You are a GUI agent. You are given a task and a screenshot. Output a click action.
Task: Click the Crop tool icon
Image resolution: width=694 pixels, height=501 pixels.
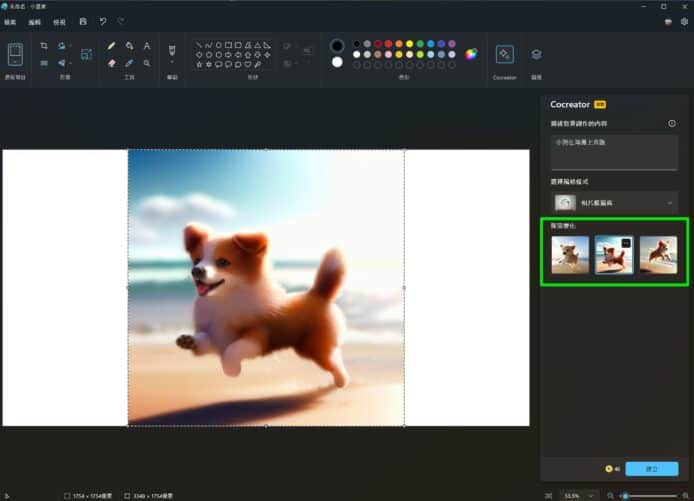pos(44,46)
